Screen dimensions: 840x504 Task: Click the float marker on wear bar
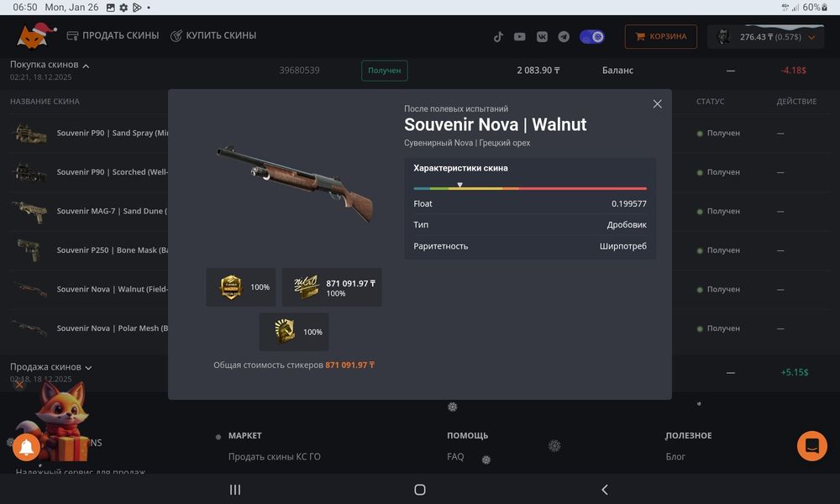459,185
